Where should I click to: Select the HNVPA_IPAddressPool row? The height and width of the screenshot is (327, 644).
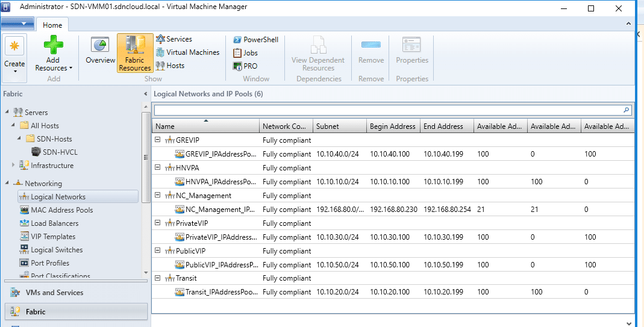click(392, 182)
